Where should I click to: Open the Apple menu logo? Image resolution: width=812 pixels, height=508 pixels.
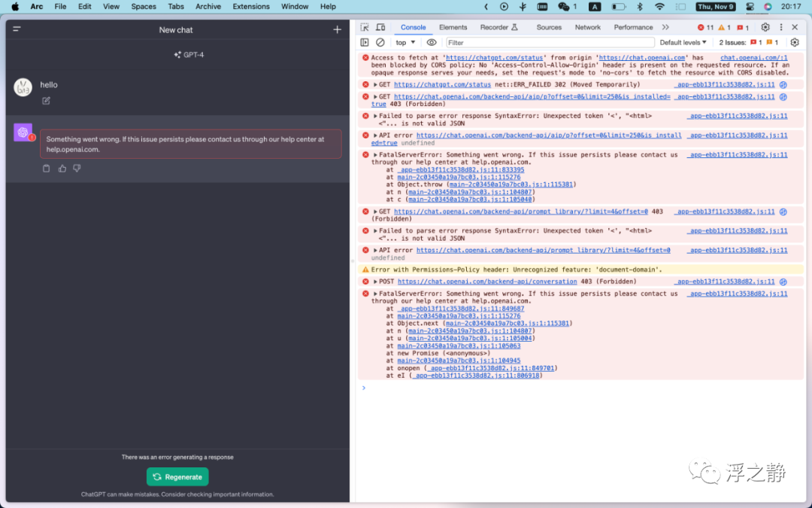pos(16,7)
